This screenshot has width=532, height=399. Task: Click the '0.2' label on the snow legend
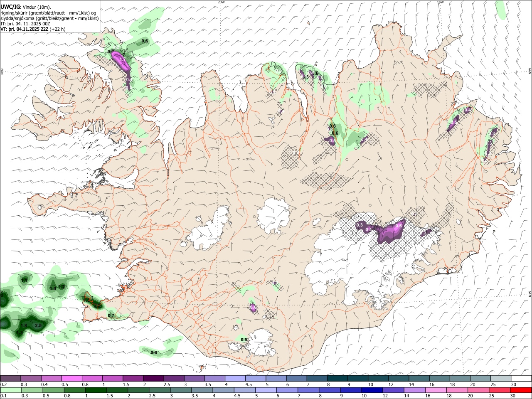[3, 384]
